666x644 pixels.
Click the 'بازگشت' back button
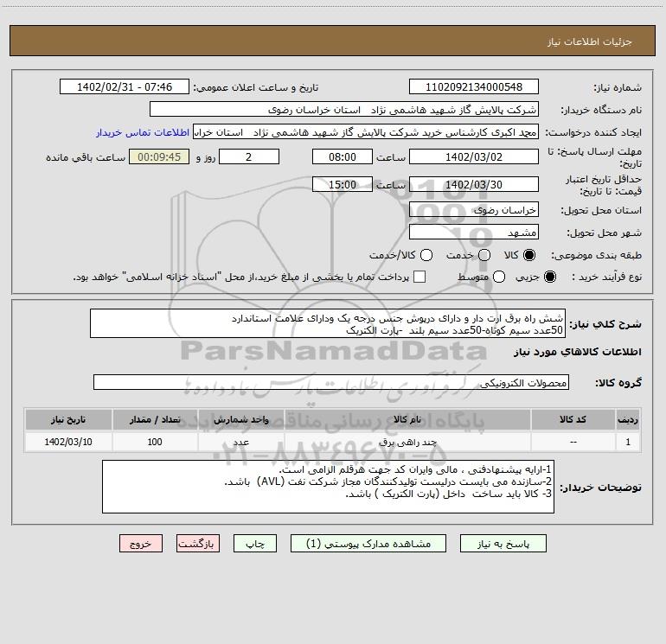[198, 544]
